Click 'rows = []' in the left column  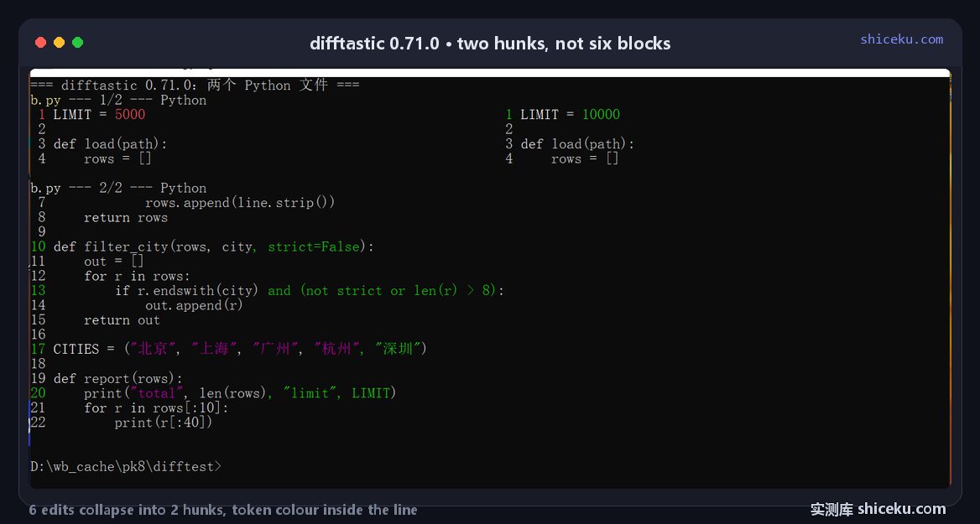coord(118,158)
